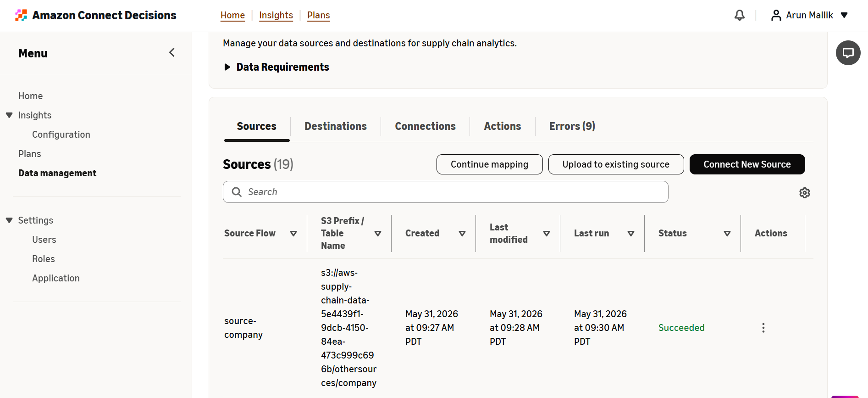868x398 pixels.
Task: Switch to the Sources tab
Action: click(x=257, y=126)
